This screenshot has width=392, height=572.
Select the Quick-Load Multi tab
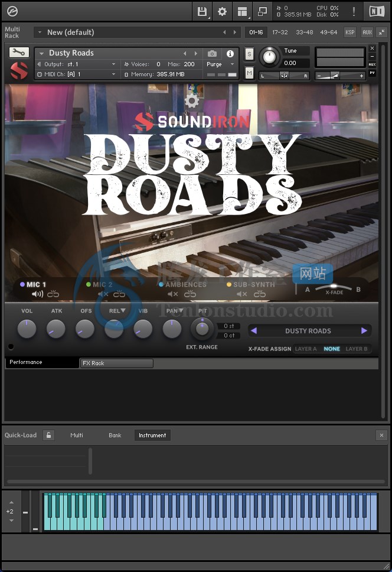pos(77,435)
